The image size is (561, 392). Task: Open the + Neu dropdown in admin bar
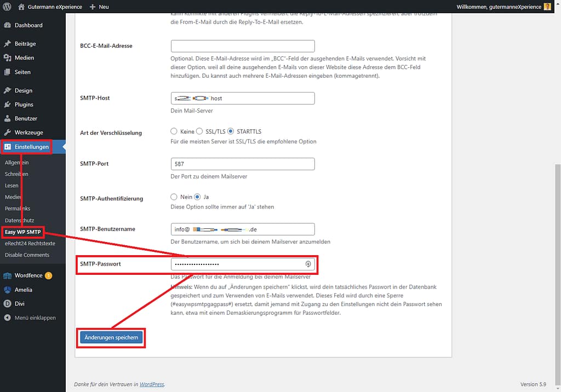tap(99, 7)
